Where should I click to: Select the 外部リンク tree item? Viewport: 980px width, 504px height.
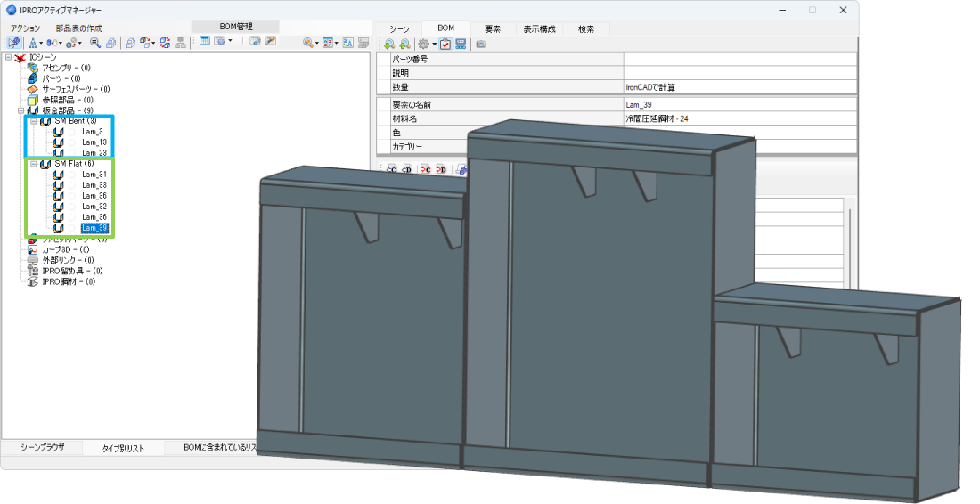(68, 260)
